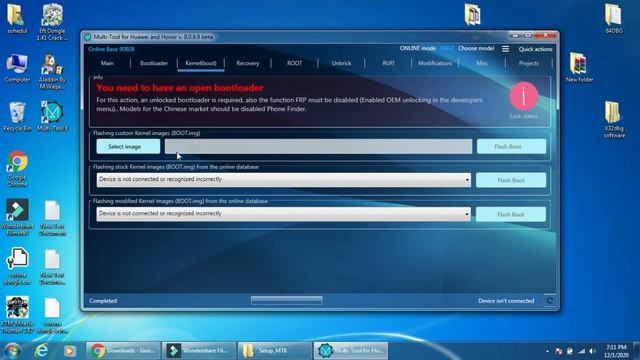640x360 pixels.
Task: Launch Windows Media Player from taskbar
Action: click(69, 351)
